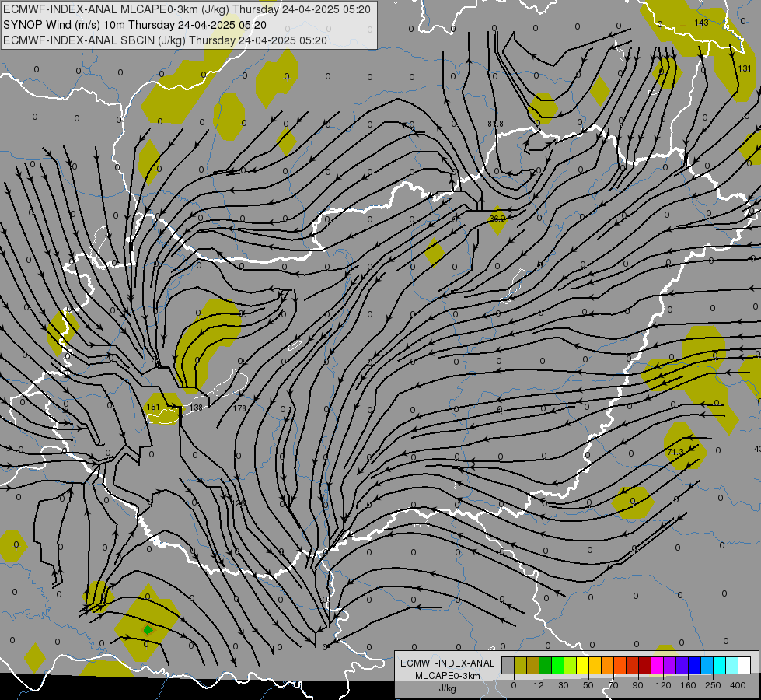
Task: Click the legend scale value '120'
Action: [663, 685]
